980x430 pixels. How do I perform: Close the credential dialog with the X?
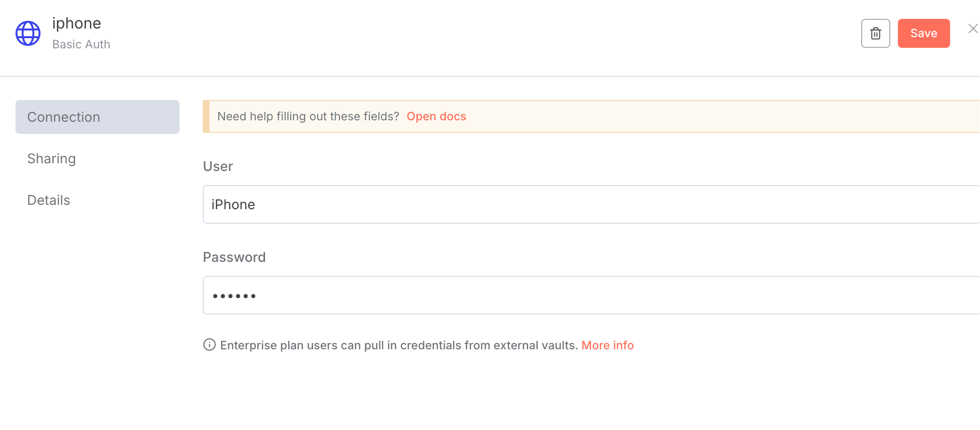tap(973, 29)
